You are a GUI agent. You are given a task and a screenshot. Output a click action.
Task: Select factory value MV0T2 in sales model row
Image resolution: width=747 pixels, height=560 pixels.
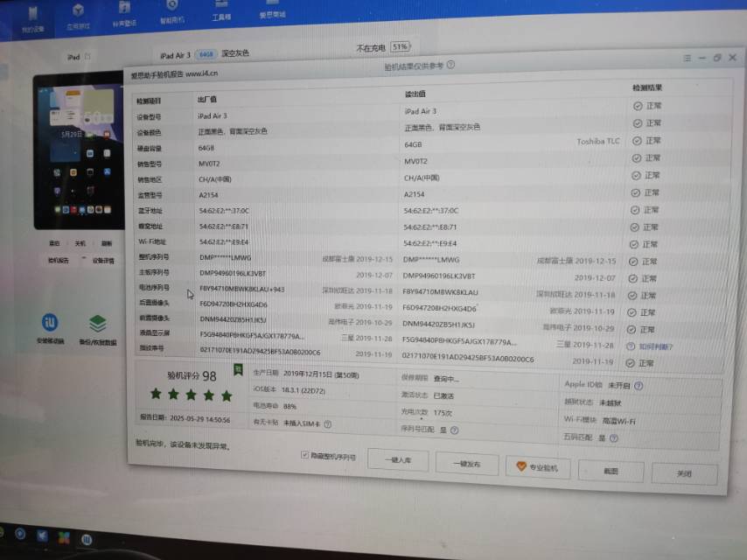point(209,164)
